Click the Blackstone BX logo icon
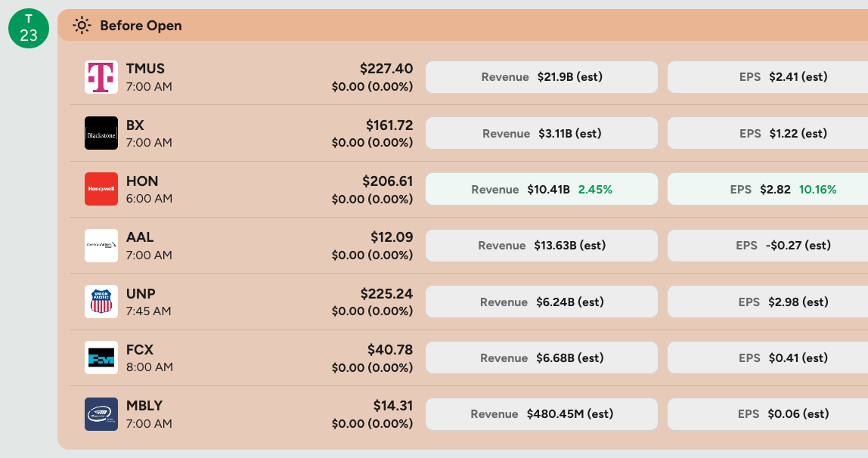 pos(101,133)
